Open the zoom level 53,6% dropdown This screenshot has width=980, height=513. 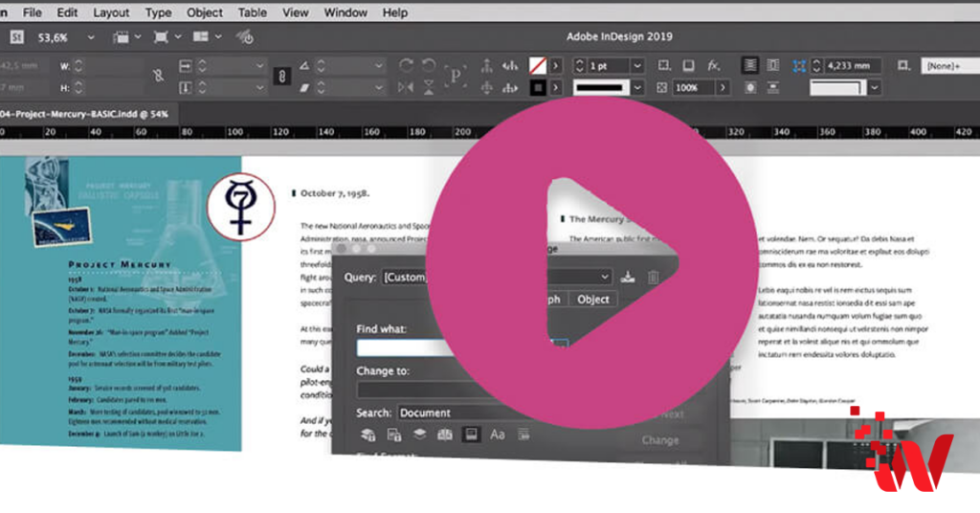pyautogui.click(x=91, y=37)
